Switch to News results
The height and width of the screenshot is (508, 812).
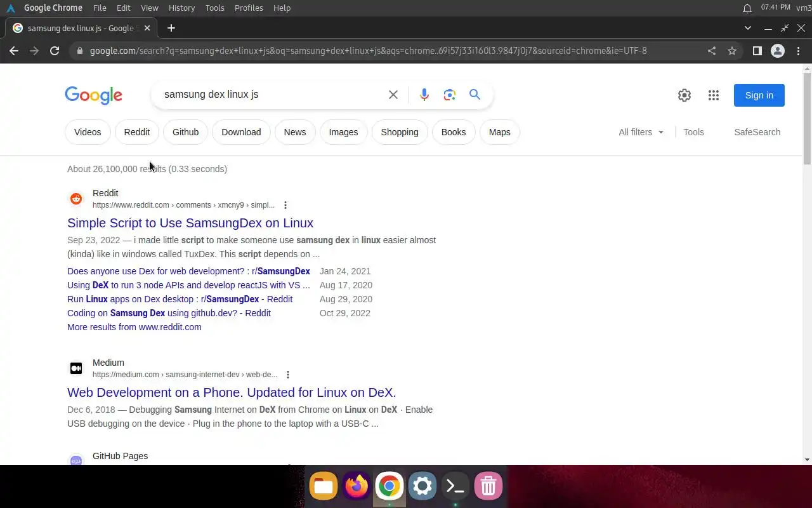[x=295, y=132]
